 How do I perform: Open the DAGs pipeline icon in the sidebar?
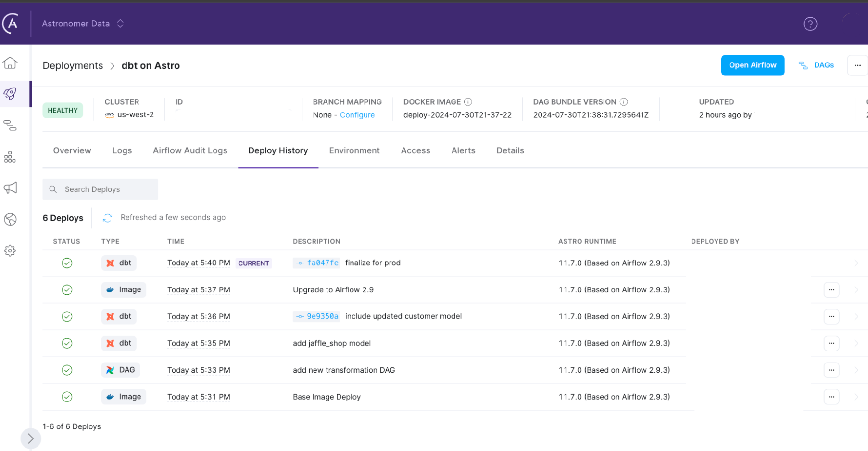pyautogui.click(x=10, y=126)
